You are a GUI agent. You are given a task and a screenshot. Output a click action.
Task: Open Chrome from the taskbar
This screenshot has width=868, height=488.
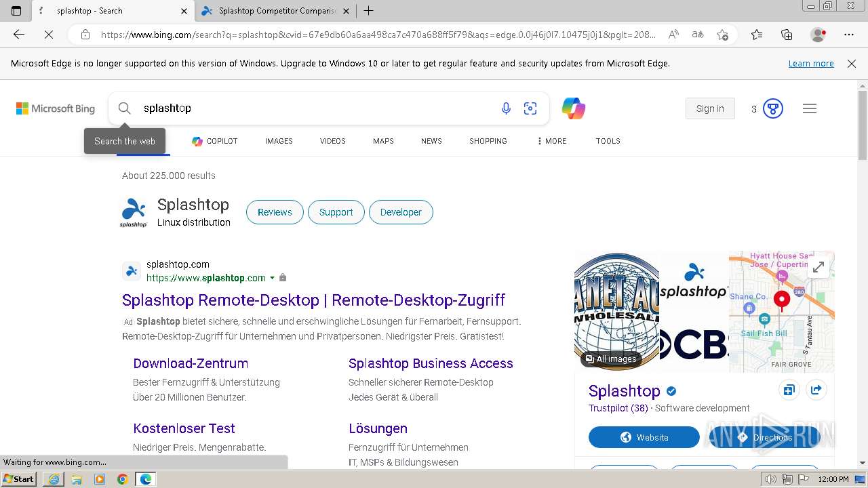tap(122, 479)
